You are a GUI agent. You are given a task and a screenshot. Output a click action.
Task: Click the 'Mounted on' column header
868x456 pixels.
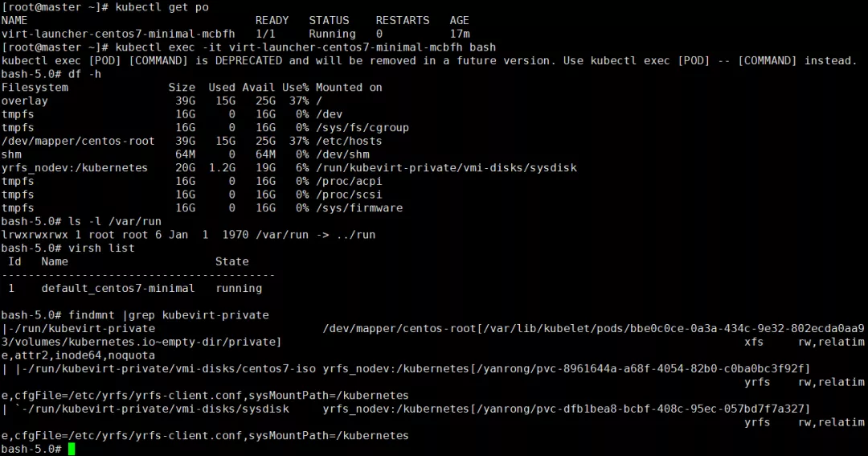click(349, 87)
